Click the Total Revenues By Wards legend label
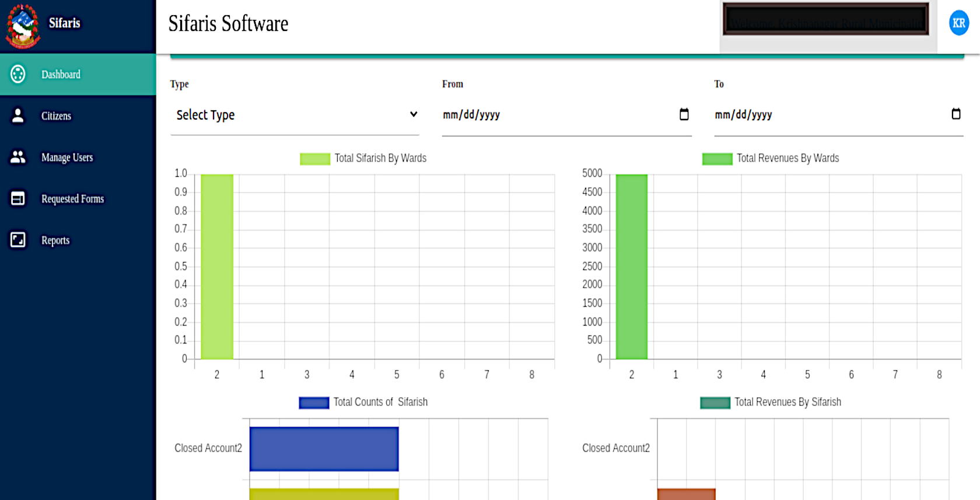This screenshot has width=980, height=500. tap(787, 158)
